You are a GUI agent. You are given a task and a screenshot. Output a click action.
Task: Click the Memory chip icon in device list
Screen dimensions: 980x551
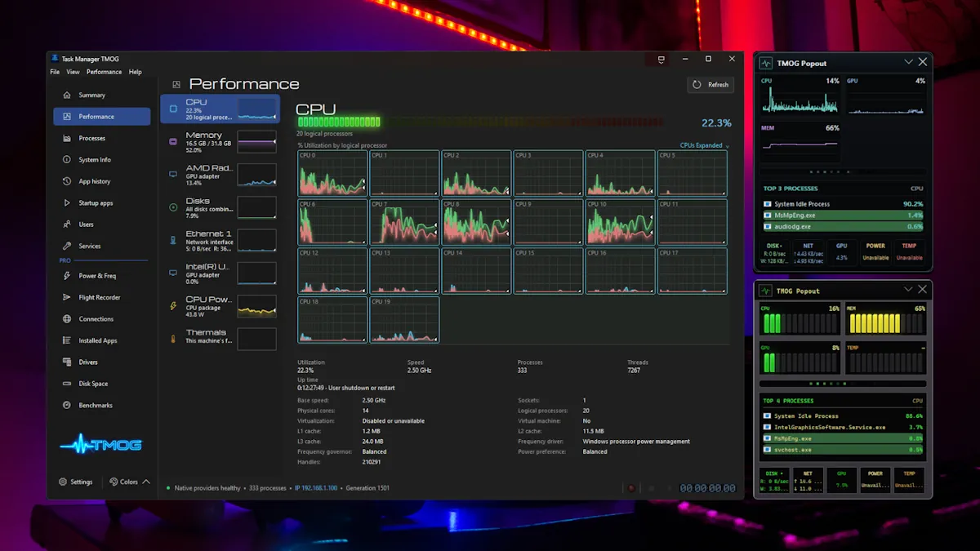coord(173,141)
